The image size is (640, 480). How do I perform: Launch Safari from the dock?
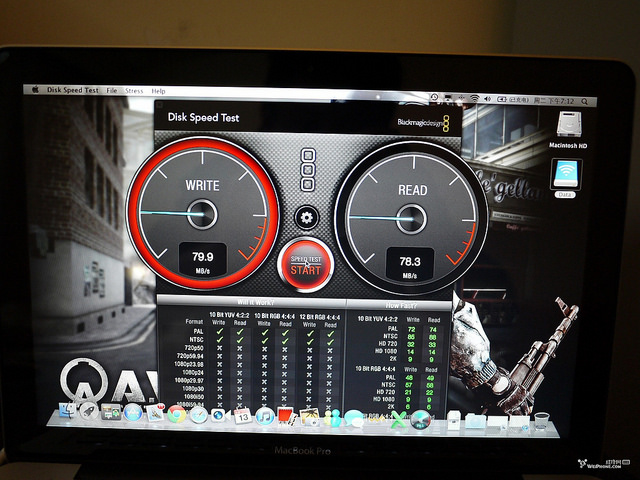pyautogui.click(x=199, y=415)
